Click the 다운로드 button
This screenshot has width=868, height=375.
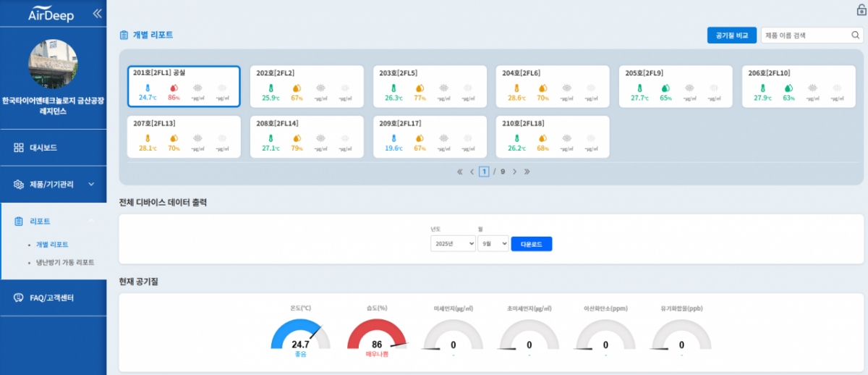[531, 244]
